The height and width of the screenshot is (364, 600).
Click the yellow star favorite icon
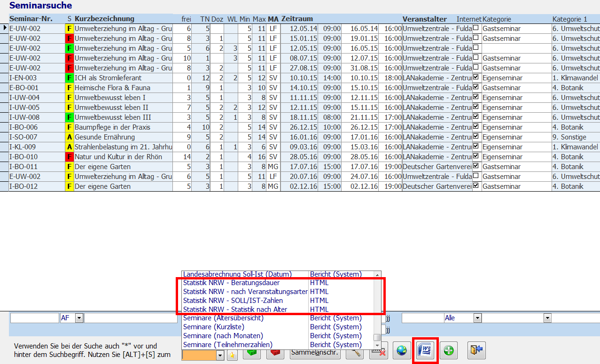[x=232, y=356]
